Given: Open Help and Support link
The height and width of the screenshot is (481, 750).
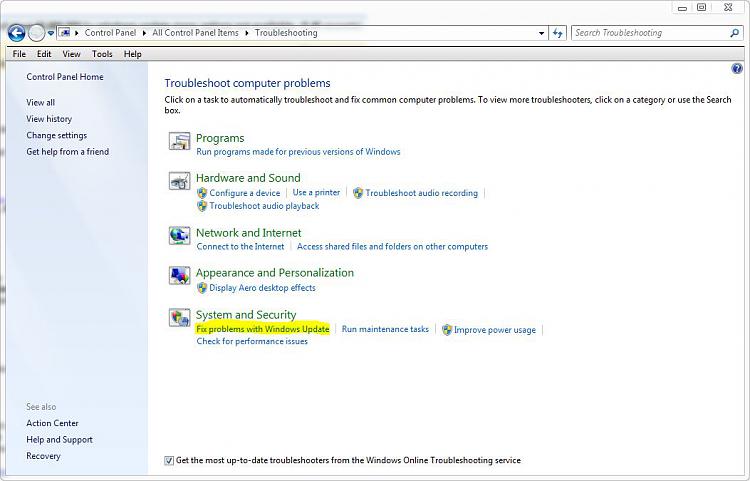Looking at the screenshot, I should [x=59, y=439].
